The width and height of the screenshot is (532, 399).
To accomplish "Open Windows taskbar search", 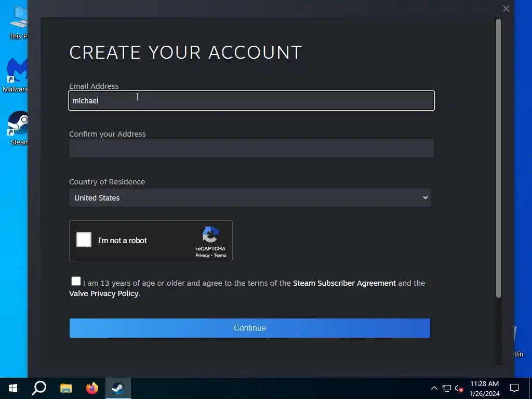I will [39, 388].
